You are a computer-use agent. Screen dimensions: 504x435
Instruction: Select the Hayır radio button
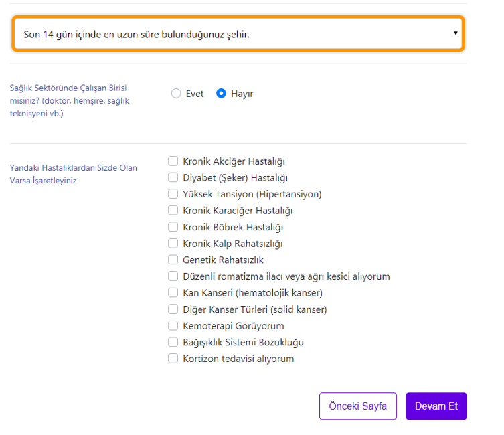pyautogui.click(x=222, y=94)
